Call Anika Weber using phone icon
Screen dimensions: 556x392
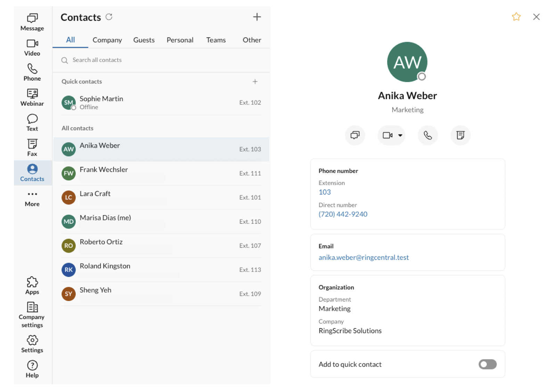coord(427,135)
